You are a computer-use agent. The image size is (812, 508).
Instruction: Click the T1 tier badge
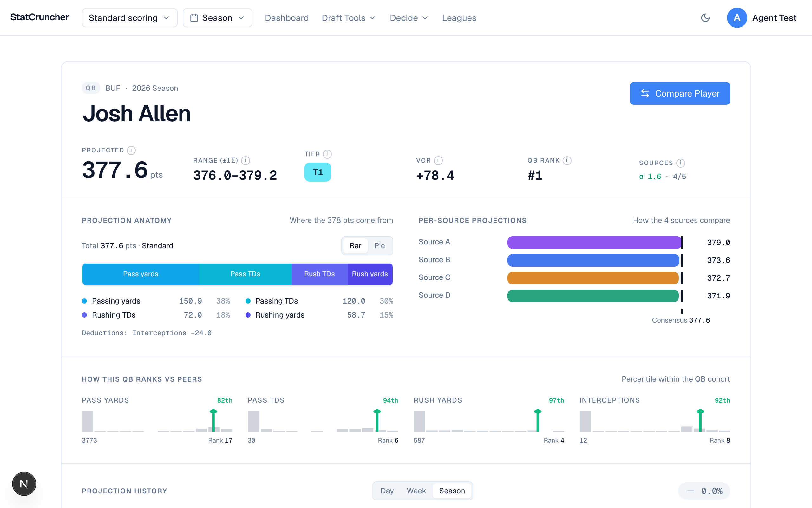pyautogui.click(x=318, y=172)
